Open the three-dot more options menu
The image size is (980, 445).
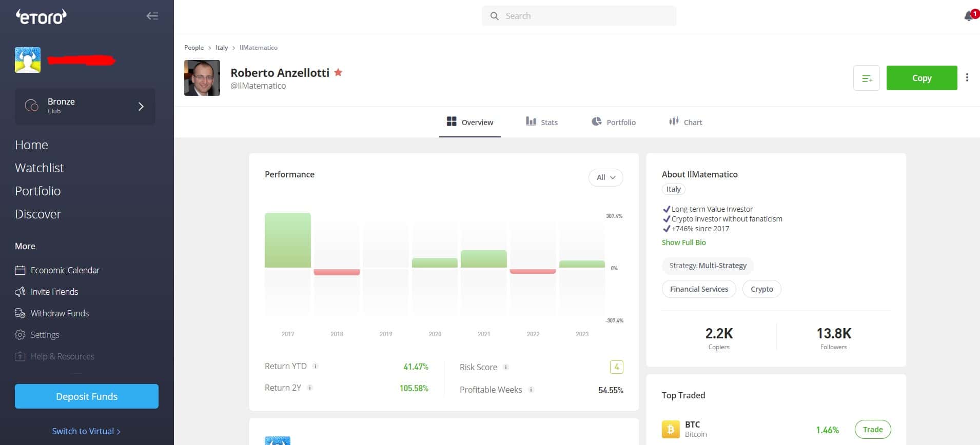[967, 77]
